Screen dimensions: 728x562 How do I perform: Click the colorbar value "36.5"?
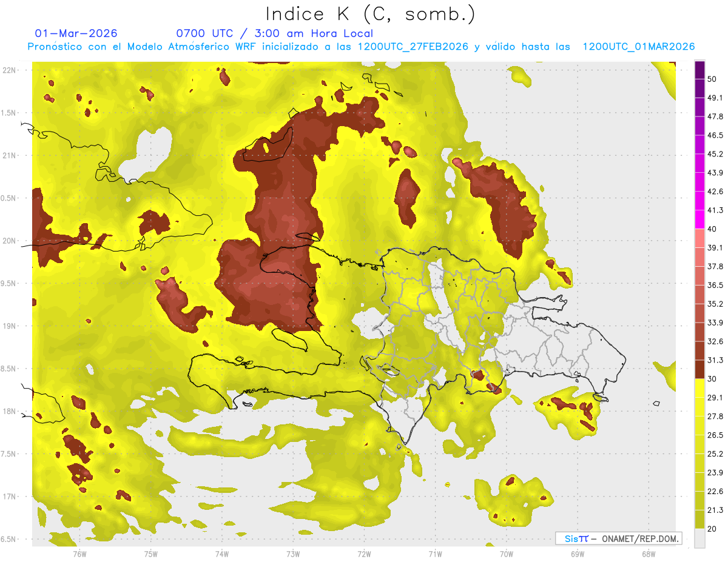(x=715, y=285)
